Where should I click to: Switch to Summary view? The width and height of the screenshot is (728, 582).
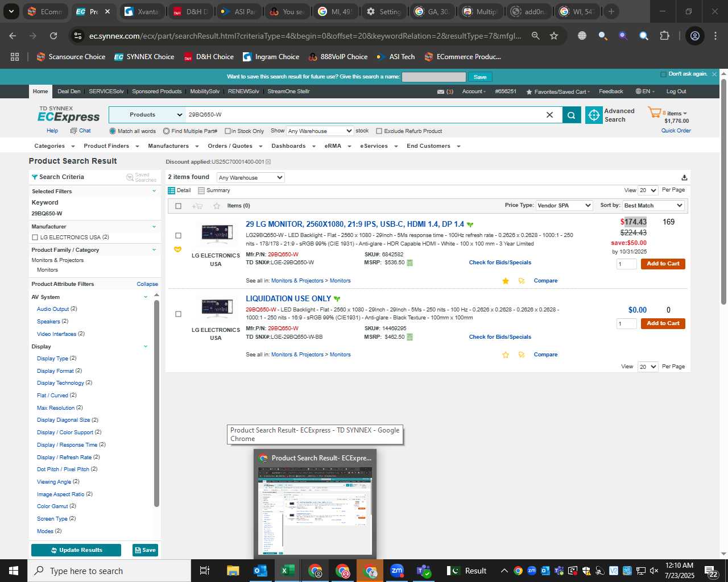pyautogui.click(x=214, y=190)
